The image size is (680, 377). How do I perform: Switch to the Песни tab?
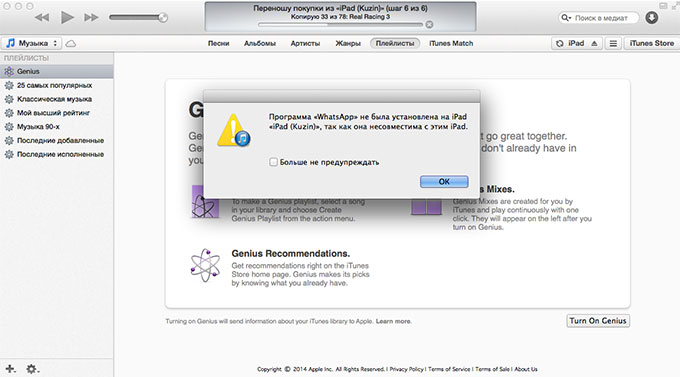click(218, 43)
